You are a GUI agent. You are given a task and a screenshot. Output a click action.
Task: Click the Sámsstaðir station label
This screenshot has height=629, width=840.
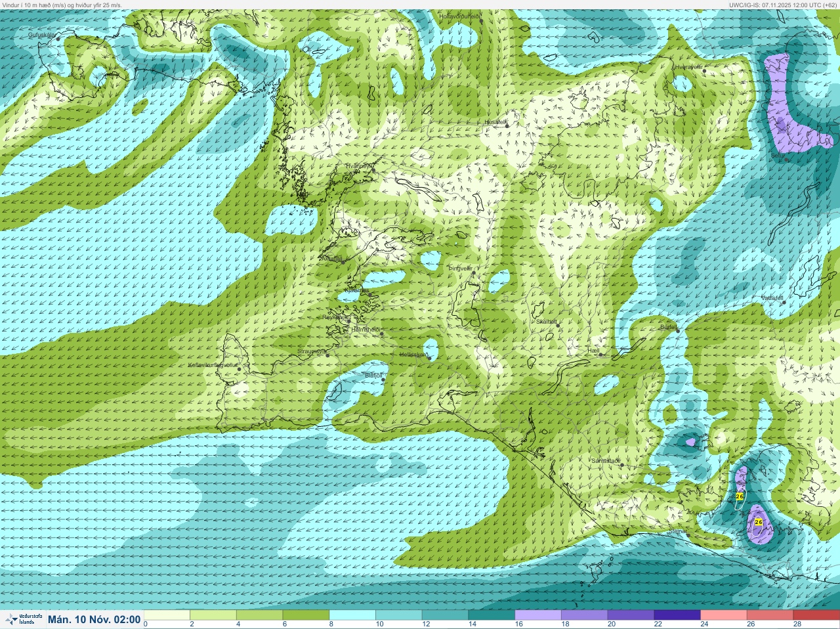(606, 461)
